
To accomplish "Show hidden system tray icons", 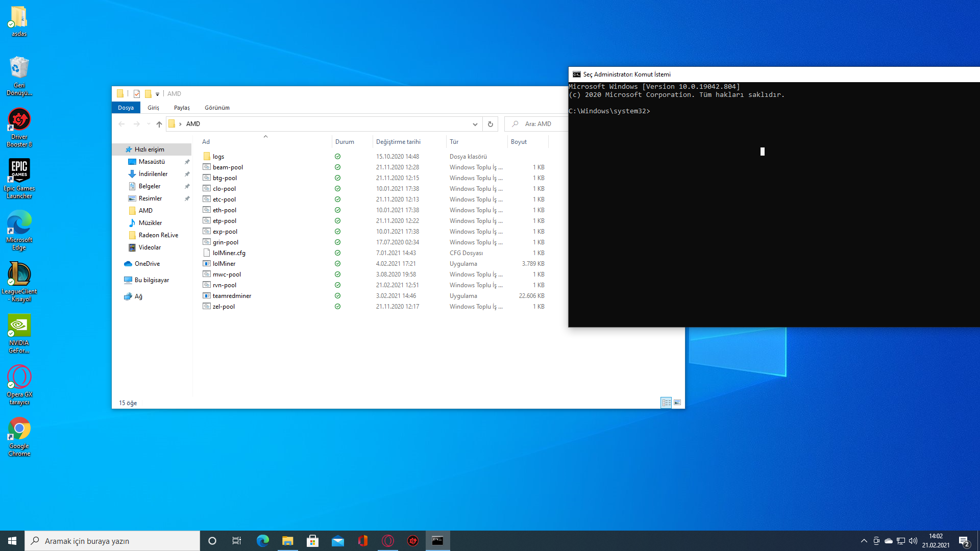I will [864, 541].
